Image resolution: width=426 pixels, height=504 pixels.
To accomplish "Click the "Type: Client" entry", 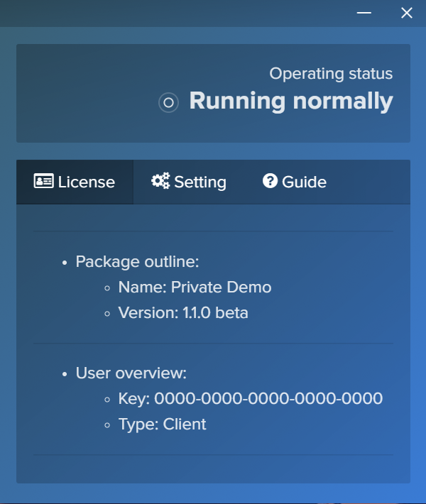I will pyautogui.click(x=162, y=424).
